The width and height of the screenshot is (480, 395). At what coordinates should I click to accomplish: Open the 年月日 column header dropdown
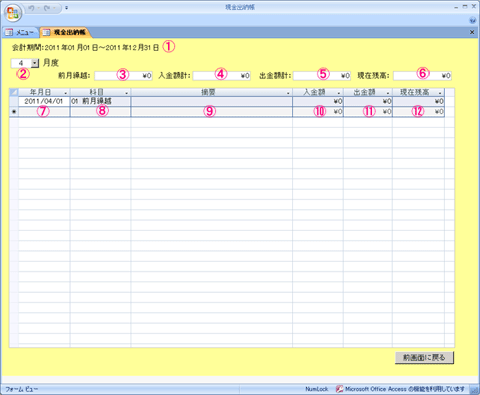pyautogui.click(x=66, y=93)
